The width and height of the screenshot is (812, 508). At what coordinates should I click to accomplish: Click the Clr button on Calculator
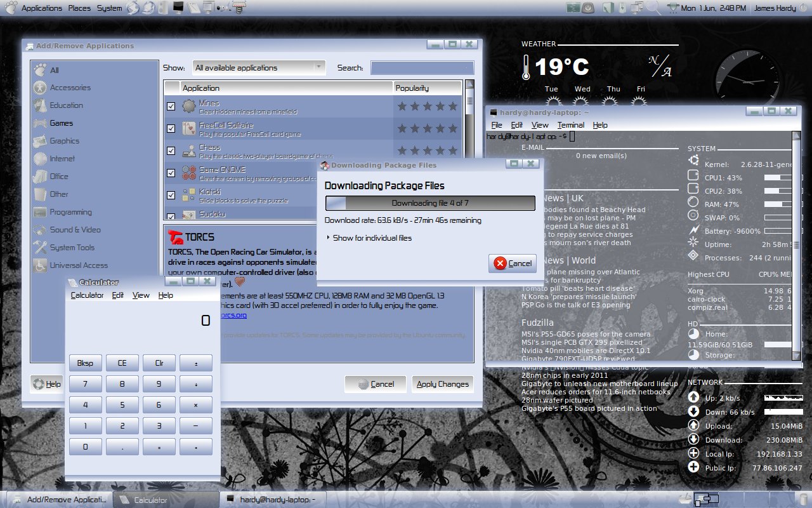pyautogui.click(x=159, y=363)
